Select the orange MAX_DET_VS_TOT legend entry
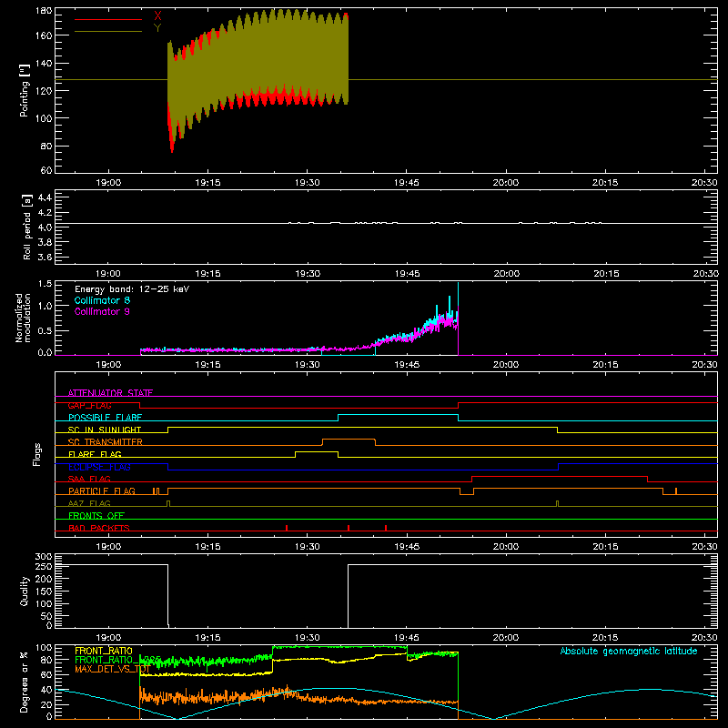 pyautogui.click(x=112, y=669)
